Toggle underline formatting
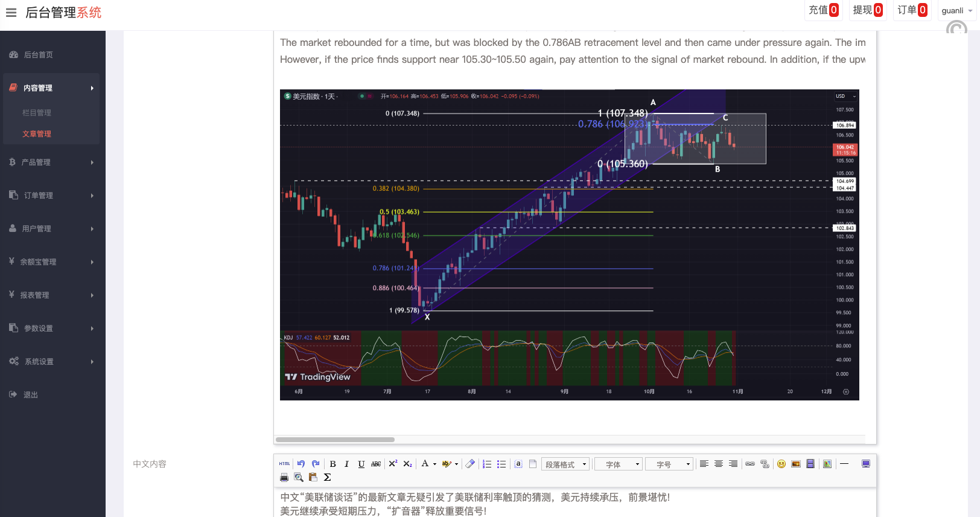Screen dimensions: 980x517 point(361,464)
